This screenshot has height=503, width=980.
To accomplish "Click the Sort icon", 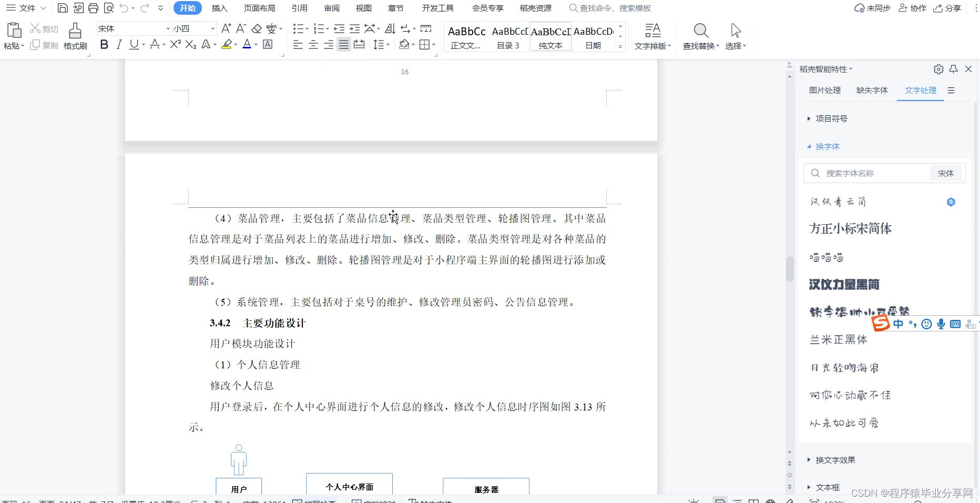I will coord(390,28).
